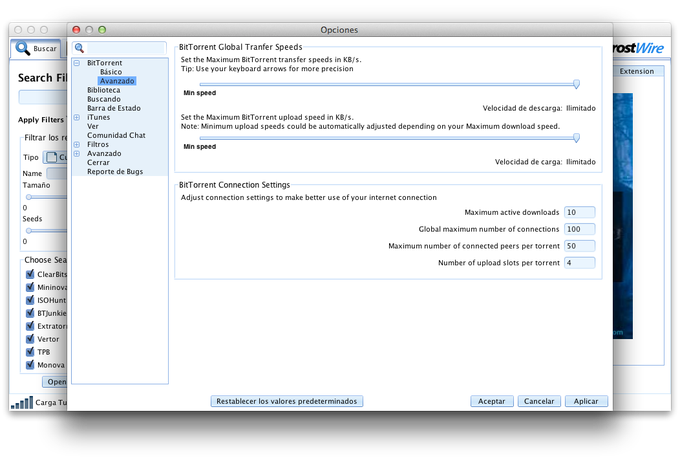Screen dimensions: 680x462
Task: Select top-level Avanzado entry
Action: coord(104,154)
